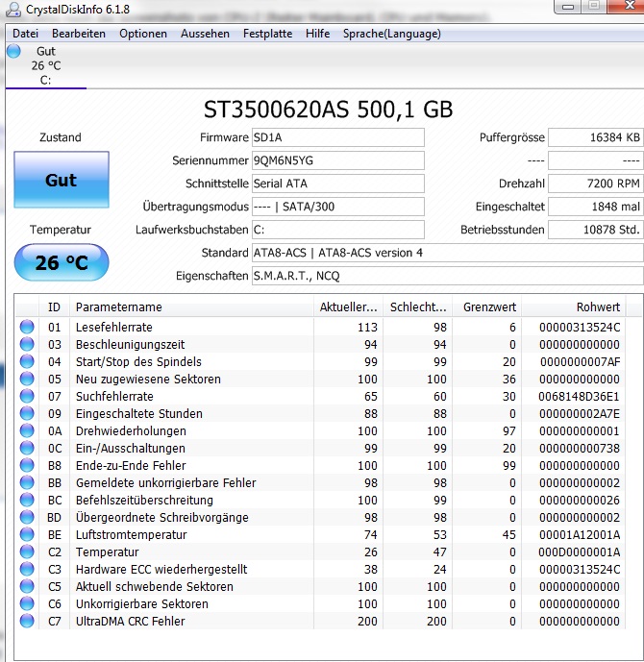The image size is (644, 662).
Task: Click the status orb for Drehwiederholungen
Action: click(x=27, y=430)
